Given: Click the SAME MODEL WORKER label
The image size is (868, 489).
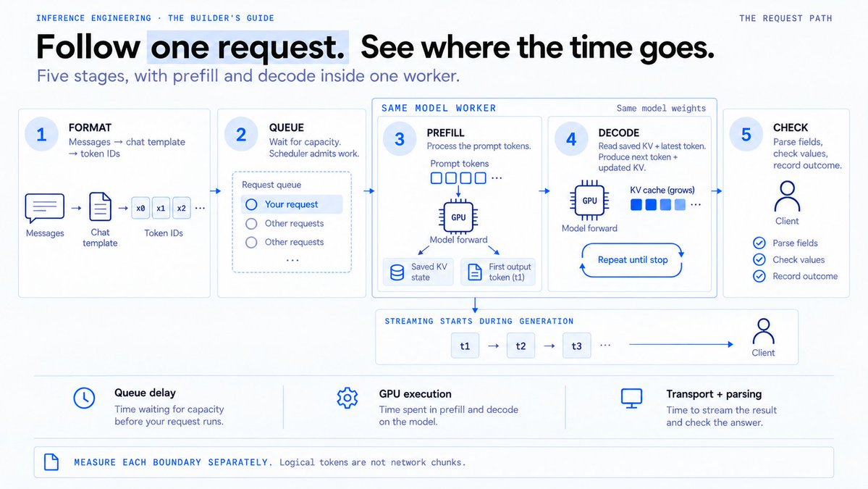Looking at the screenshot, I should pyautogui.click(x=439, y=108).
